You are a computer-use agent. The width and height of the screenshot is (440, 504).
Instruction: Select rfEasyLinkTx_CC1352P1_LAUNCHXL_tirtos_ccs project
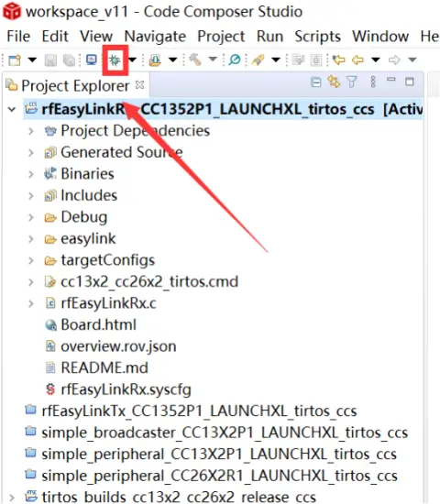[199, 411]
